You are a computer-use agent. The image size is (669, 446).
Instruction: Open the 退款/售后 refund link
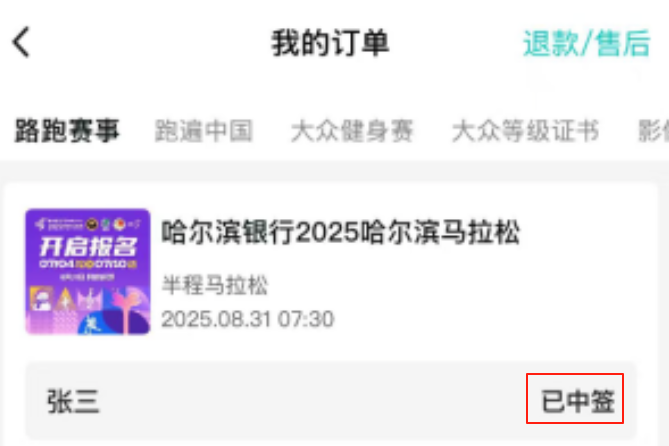coord(587,43)
